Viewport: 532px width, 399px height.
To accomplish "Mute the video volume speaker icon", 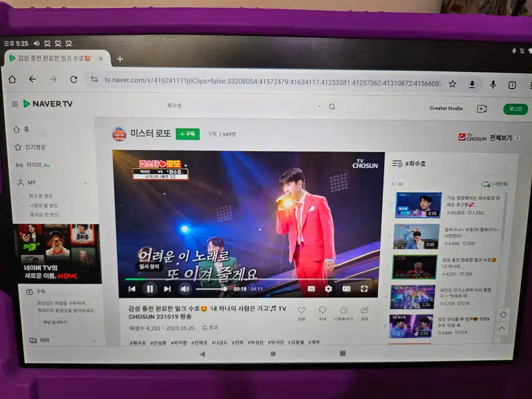I will click(x=185, y=289).
